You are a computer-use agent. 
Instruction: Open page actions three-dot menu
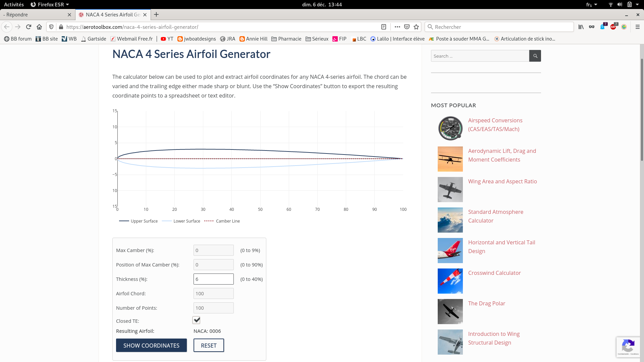tap(397, 27)
